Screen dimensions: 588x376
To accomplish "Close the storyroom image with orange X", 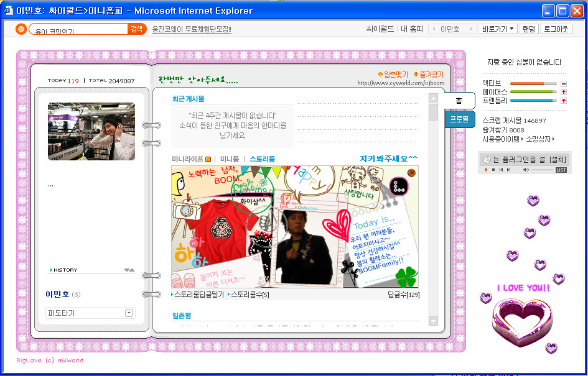I will click(x=411, y=172).
